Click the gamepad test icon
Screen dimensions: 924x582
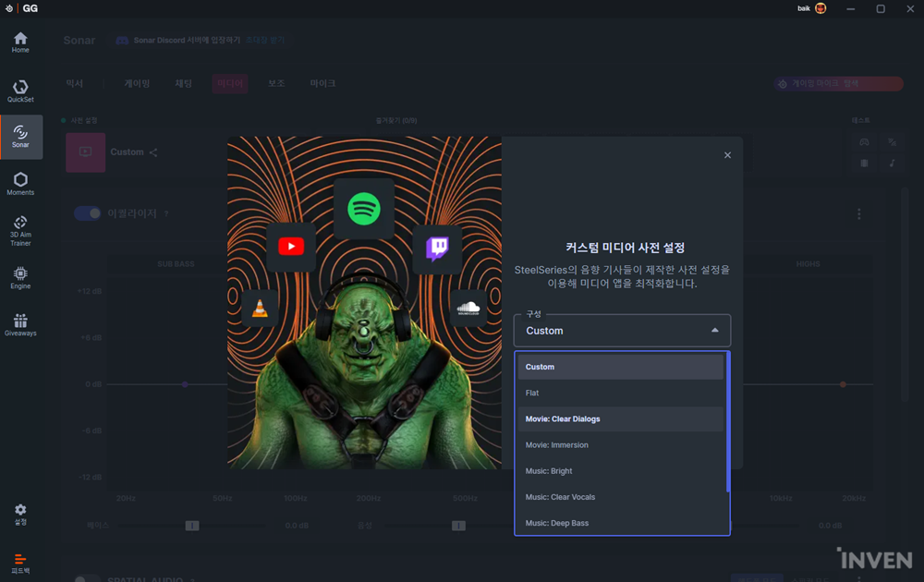[x=864, y=142]
